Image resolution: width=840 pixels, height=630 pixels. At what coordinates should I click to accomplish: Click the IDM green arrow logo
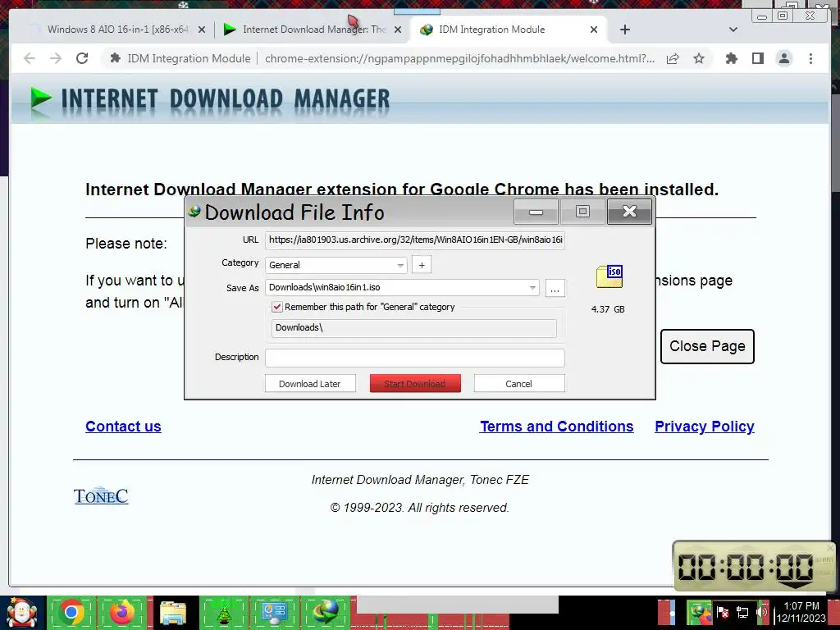pos(41,99)
